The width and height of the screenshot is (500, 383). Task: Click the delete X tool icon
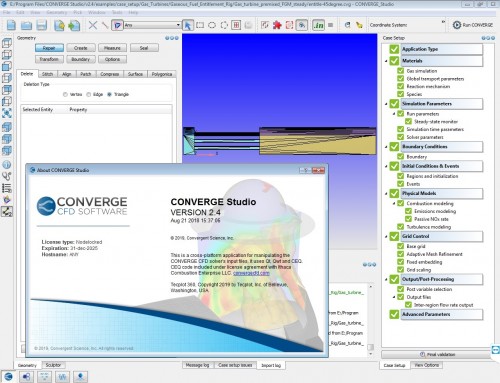[x=93, y=25]
